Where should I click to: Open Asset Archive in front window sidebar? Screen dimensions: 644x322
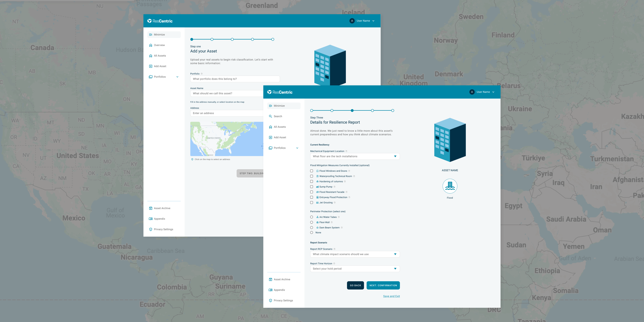pos(284,280)
